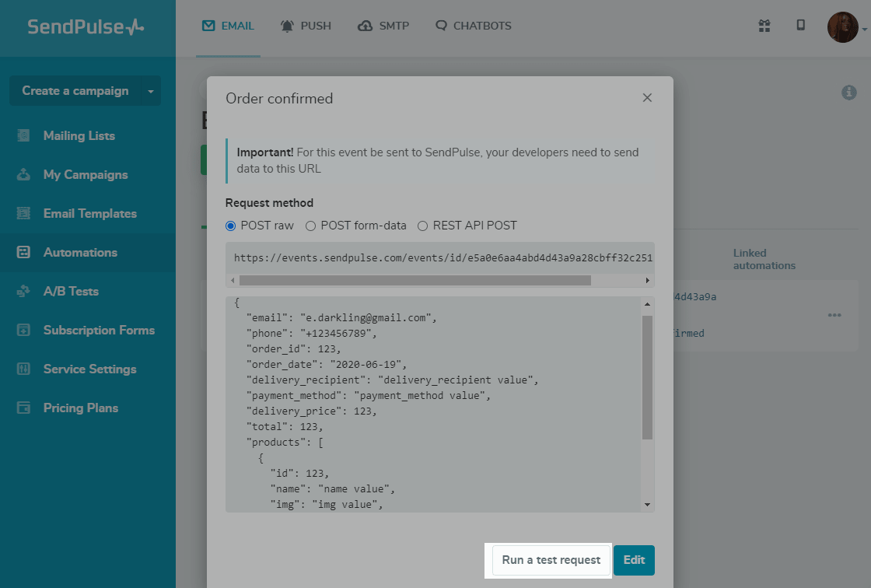The image size is (871, 588).
Task: Open the user avatar account menu
Action: pyautogui.click(x=843, y=27)
